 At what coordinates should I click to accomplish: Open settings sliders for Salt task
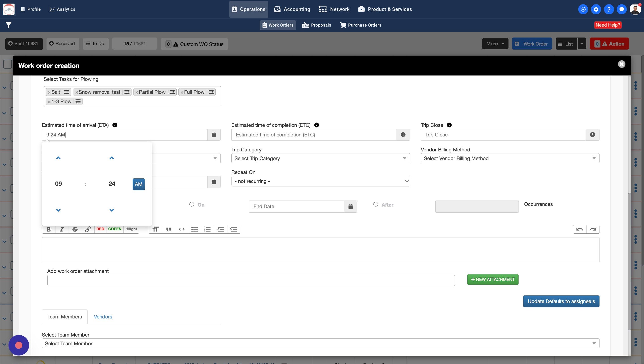pyautogui.click(x=67, y=92)
